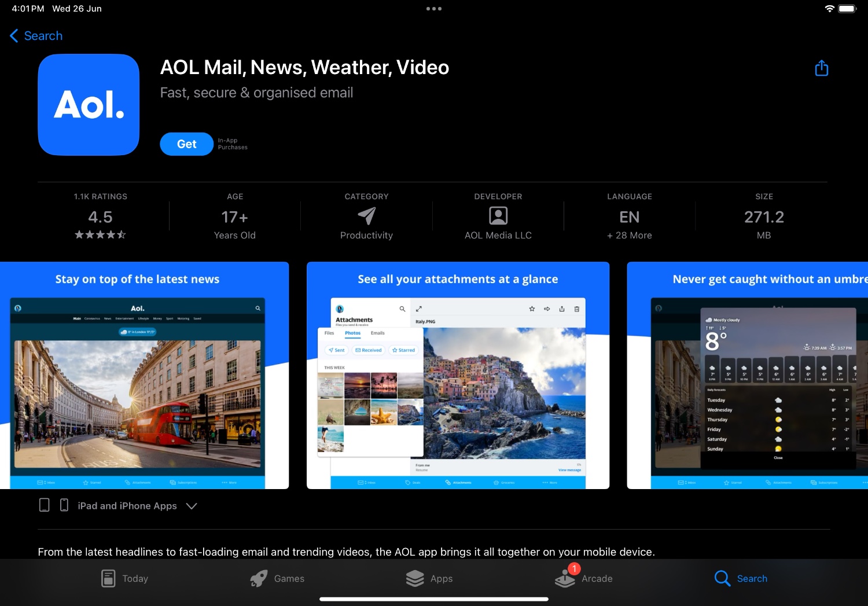Open the latest news screenshot

(144, 376)
